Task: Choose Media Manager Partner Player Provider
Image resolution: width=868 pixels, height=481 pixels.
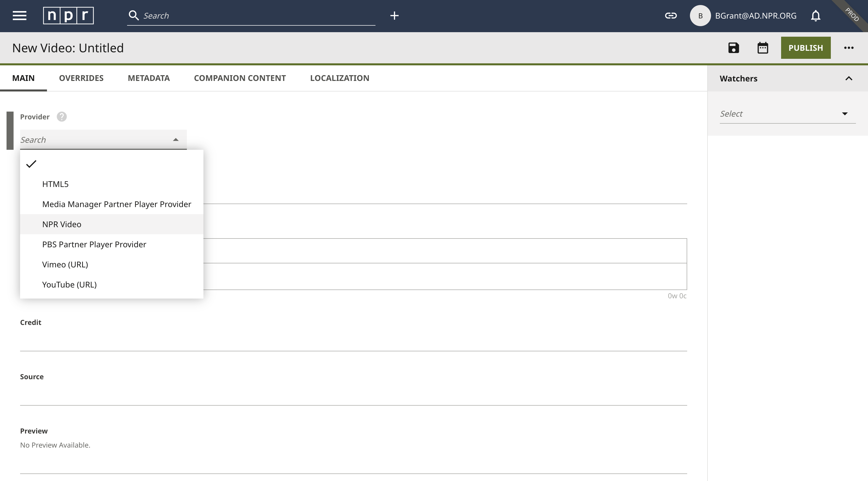Action: tap(112, 204)
